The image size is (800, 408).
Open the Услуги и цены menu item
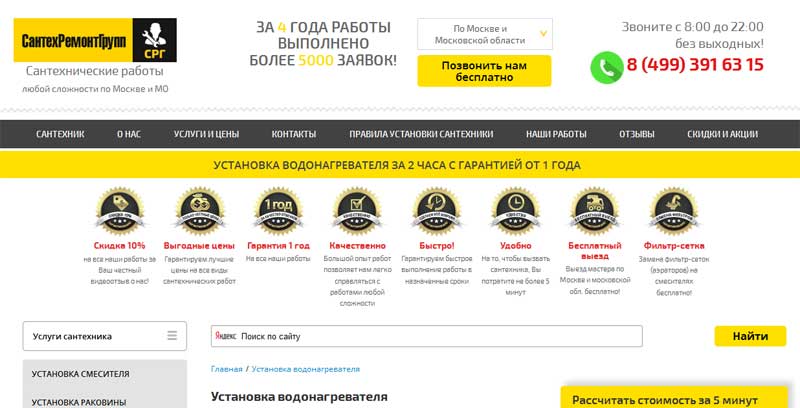(206, 134)
